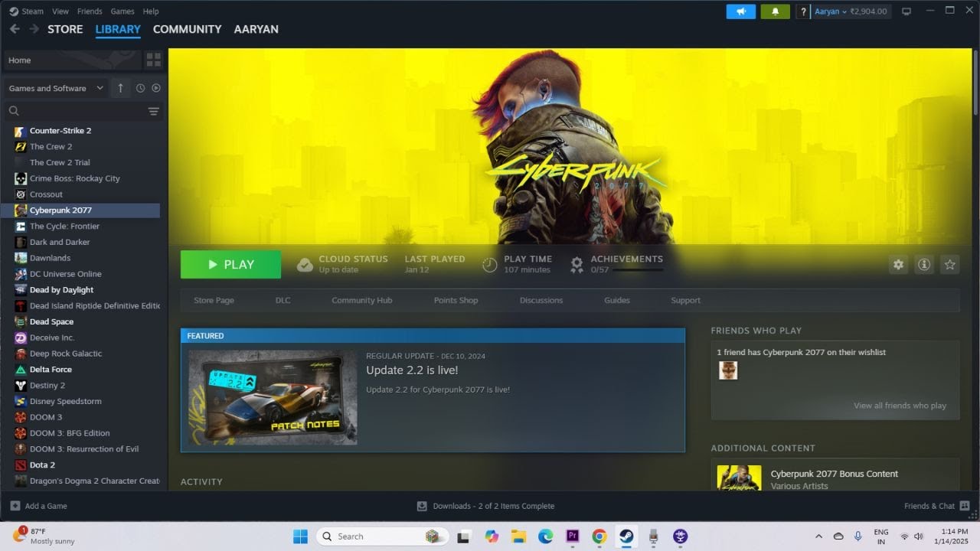This screenshot has height=551, width=980.
Task: Go back with the left arrow
Action: click(x=15, y=29)
